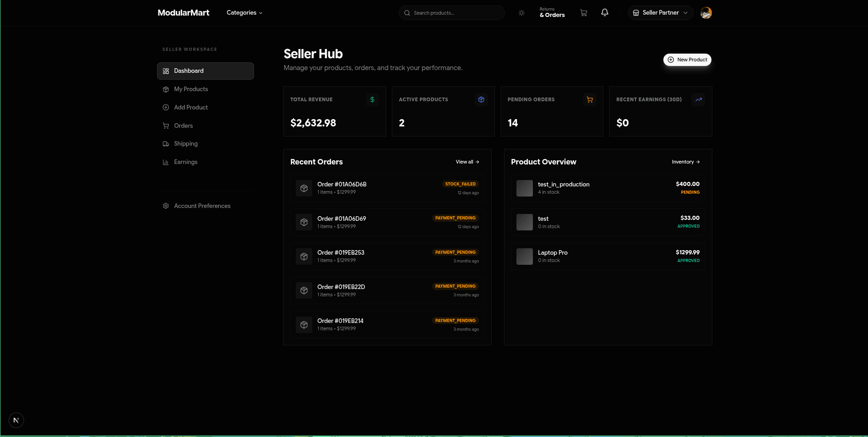Open the Laptop Pro product thumbnail
This screenshot has width=868, height=437.
[525, 257]
